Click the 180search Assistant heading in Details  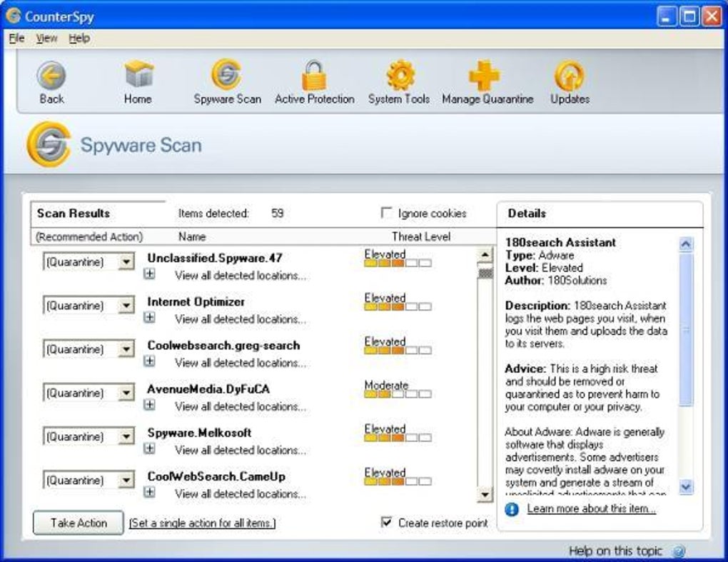tap(560, 243)
